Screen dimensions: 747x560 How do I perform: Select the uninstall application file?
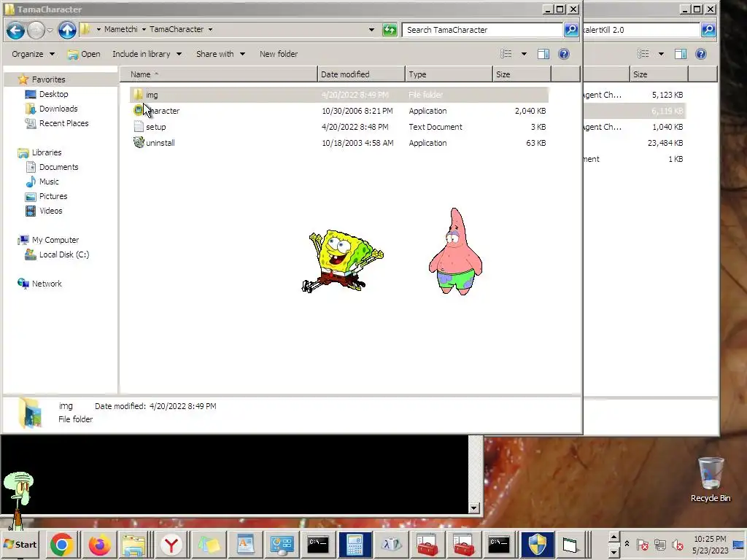pos(338,143)
